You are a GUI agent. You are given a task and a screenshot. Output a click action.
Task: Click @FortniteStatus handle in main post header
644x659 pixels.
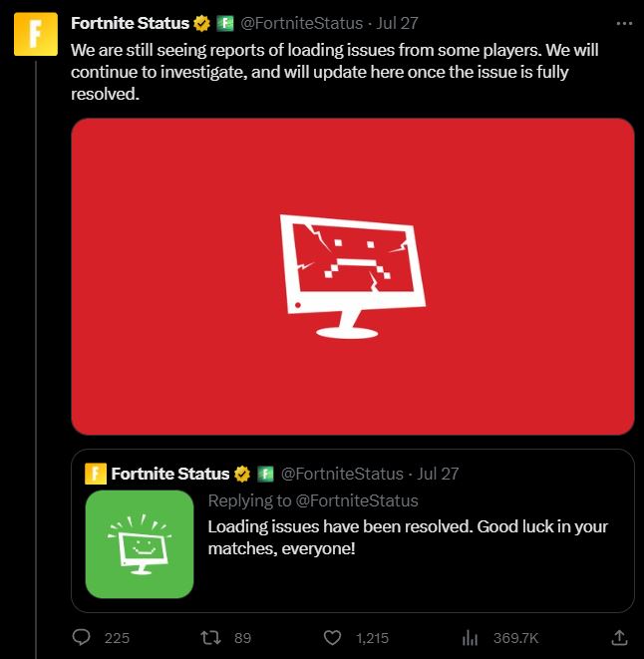click(x=301, y=24)
